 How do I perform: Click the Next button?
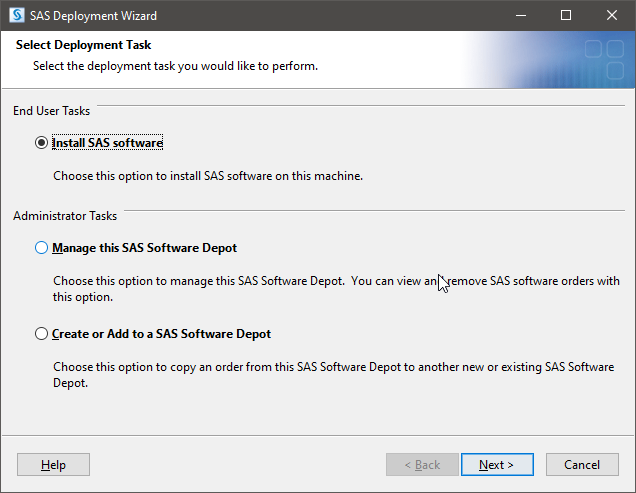click(497, 464)
